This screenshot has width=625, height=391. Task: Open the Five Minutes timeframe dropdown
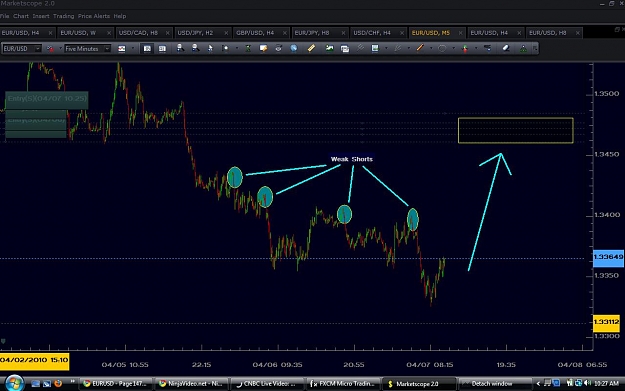click(107, 49)
